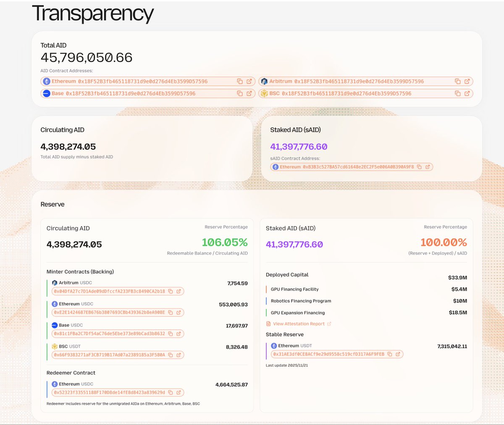Open the Base AID contract in block explorer
Image resolution: width=504 pixels, height=425 pixels.
point(249,94)
